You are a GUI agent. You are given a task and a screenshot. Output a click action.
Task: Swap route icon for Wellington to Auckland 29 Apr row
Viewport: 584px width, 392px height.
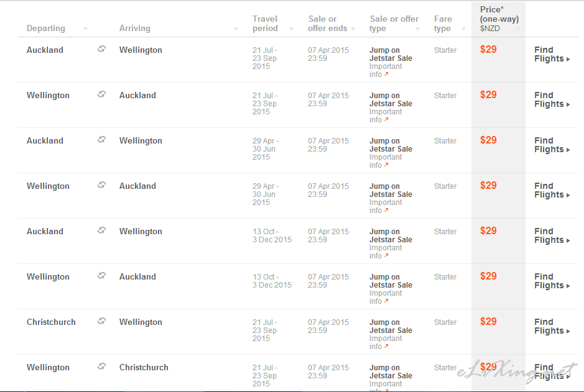(x=101, y=185)
